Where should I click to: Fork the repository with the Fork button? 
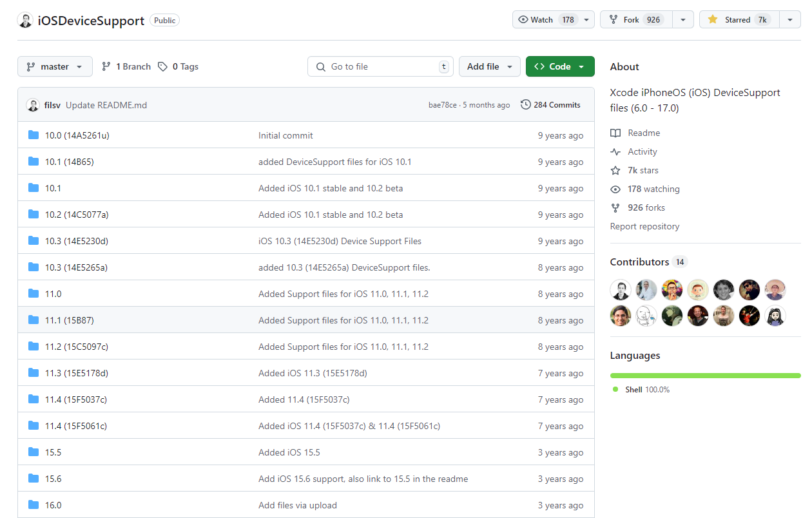click(636, 19)
